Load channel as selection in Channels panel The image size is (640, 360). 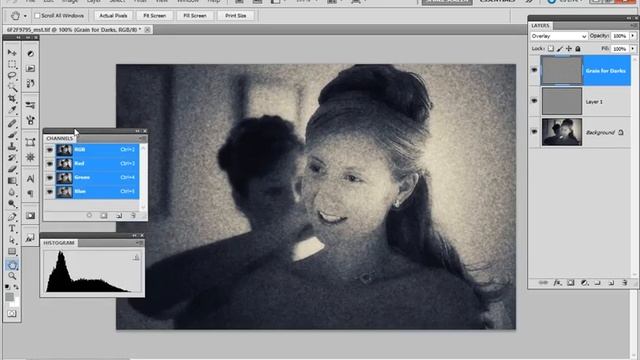click(89, 215)
